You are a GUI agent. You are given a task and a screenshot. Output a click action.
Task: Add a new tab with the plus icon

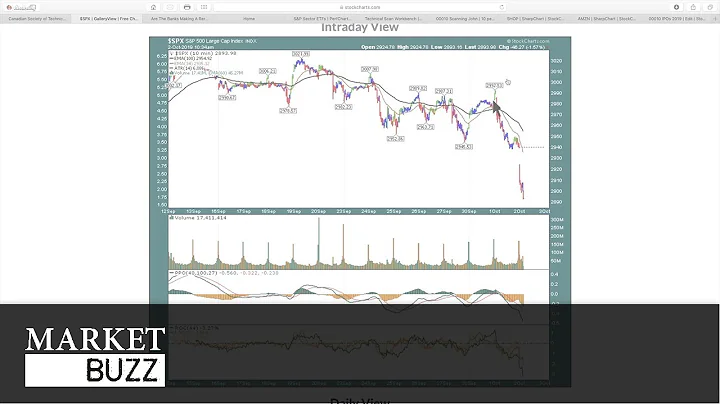(x=714, y=19)
